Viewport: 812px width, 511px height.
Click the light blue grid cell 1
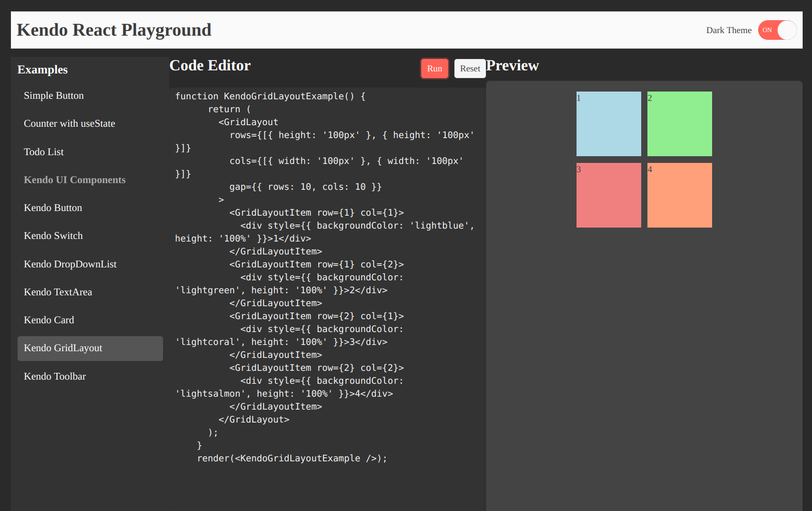[609, 124]
